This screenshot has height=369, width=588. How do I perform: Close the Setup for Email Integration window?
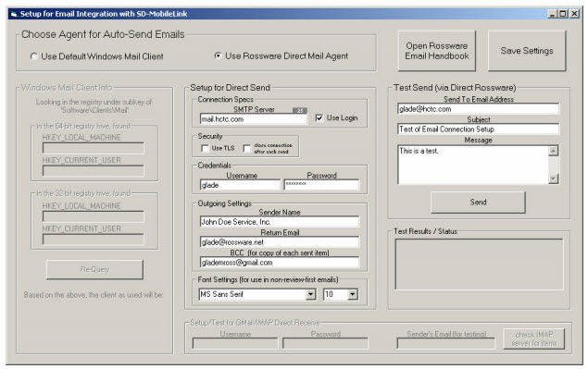575,14
